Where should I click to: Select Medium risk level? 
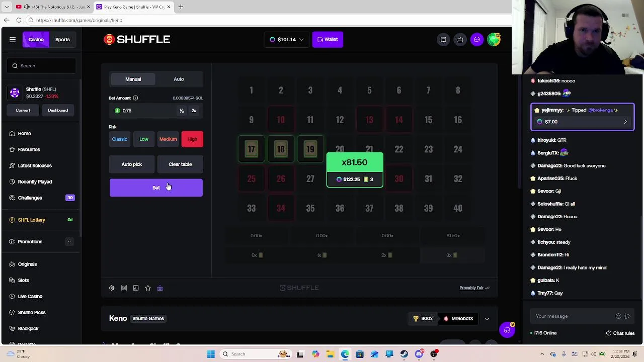point(168,139)
